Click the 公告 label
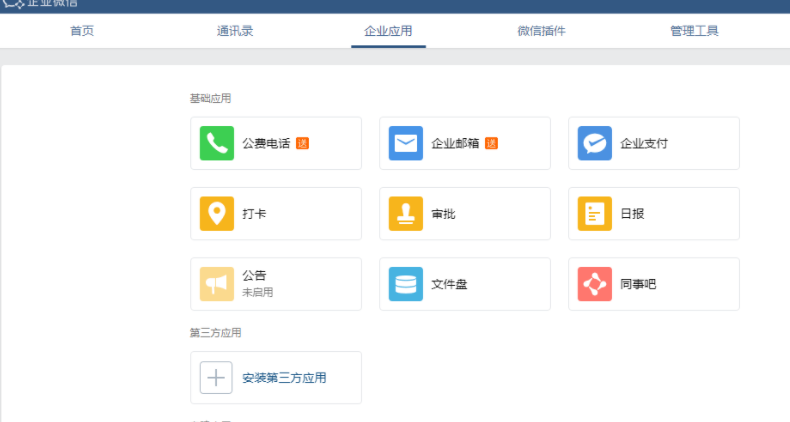790x422 pixels. tap(254, 275)
